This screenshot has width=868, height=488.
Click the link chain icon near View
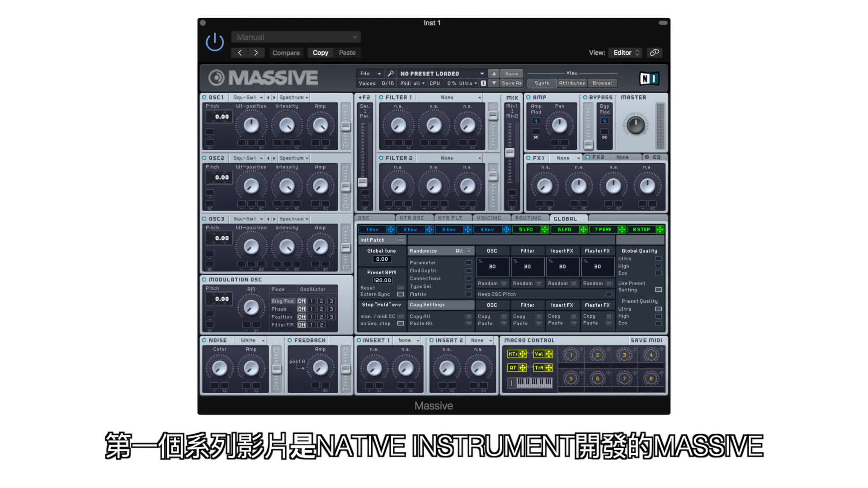(654, 53)
